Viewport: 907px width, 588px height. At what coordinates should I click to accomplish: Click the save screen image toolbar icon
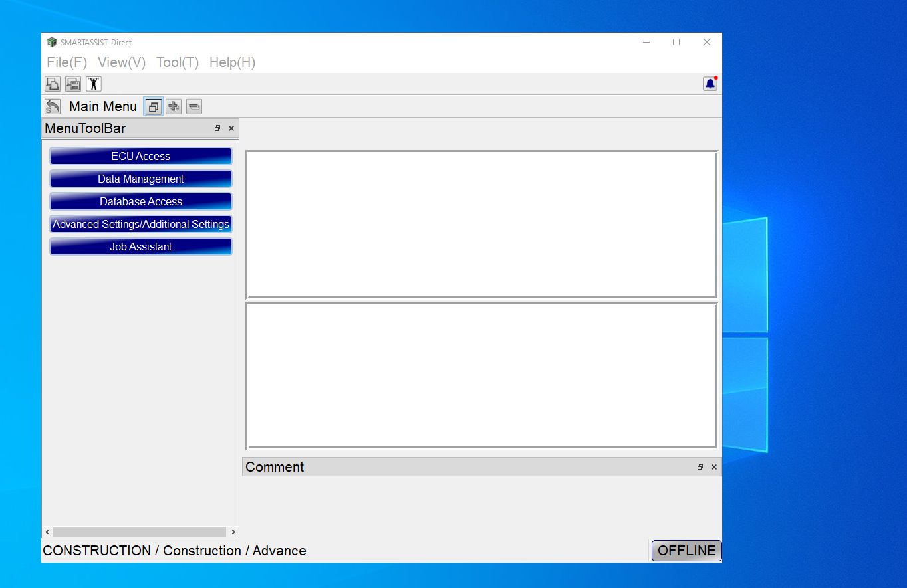pos(73,84)
